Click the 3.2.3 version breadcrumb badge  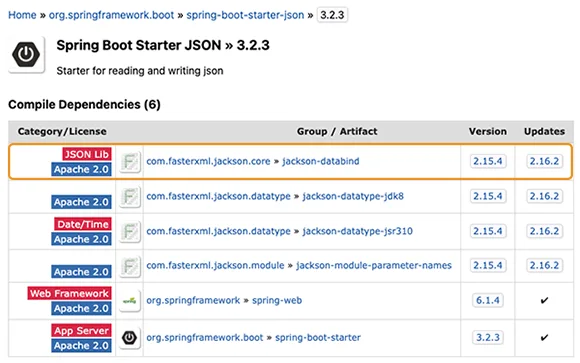click(x=332, y=15)
